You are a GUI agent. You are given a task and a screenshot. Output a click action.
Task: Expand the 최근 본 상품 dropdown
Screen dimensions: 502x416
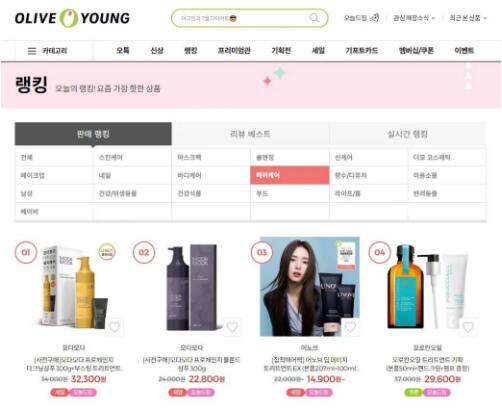pyautogui.click(x=468, y=18)
